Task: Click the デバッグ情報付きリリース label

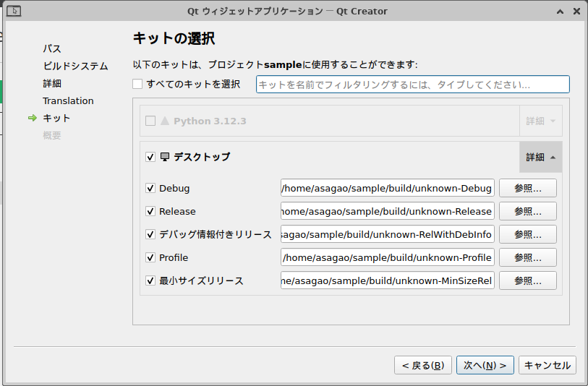Action: click(x=216, y=235)
